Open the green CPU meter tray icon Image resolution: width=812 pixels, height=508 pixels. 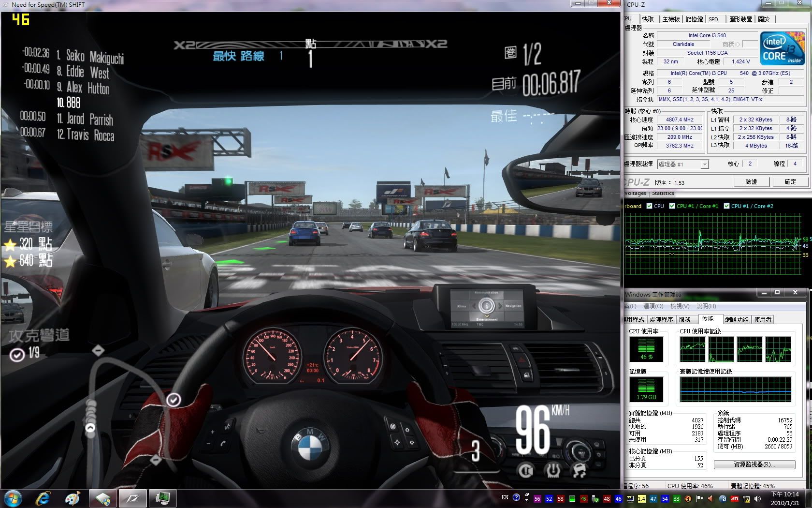point(572,499)
